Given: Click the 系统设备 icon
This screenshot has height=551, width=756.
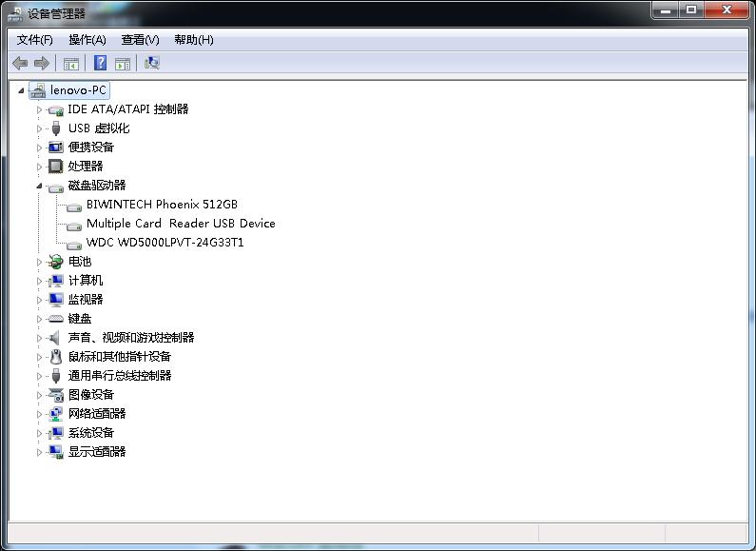Looking at the screenshot, I should (x=56, y=433).
